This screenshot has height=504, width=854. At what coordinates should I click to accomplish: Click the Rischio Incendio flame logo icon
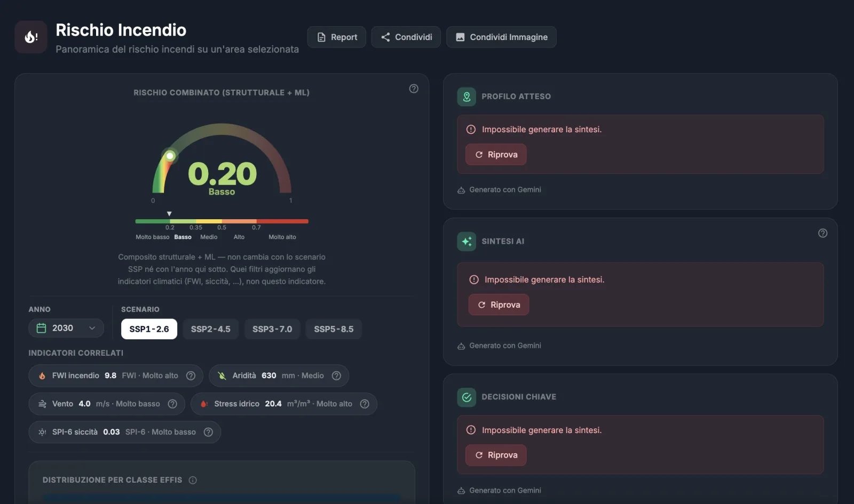click(x=31, y=37)
